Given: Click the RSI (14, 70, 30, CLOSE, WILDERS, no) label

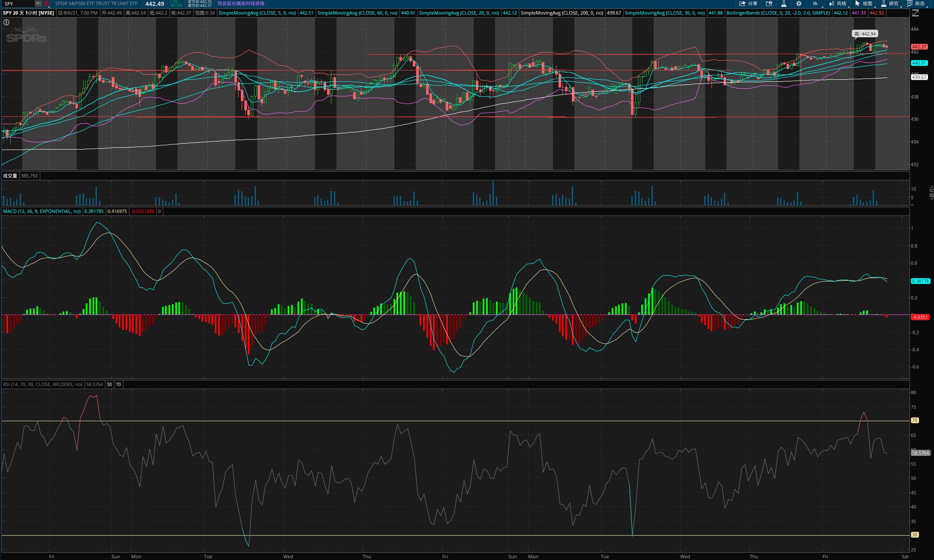Looking at the screenshot, I should point(42,384).
